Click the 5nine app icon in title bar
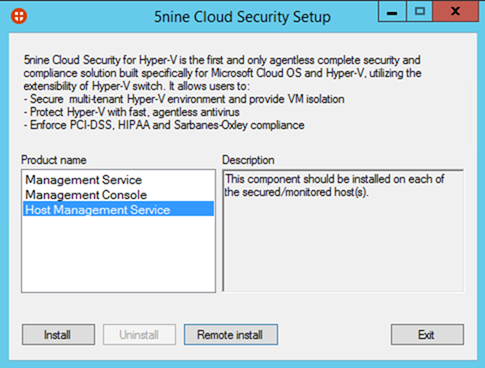The image size is (485, 368). click(19, 16)
